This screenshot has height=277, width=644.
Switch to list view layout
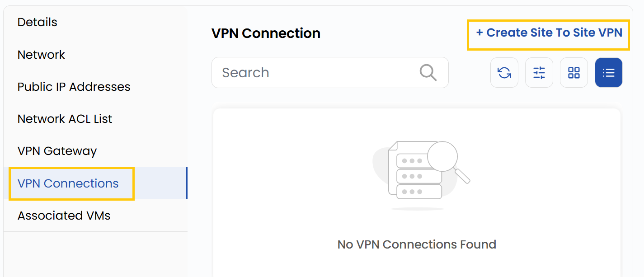tap(609, 73)
